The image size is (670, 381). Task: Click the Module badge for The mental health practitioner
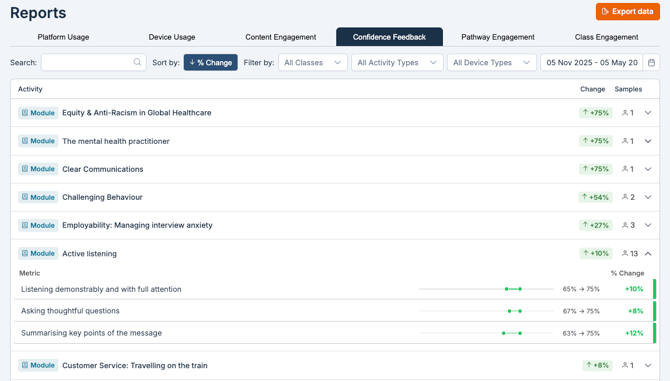pos(38,141)
